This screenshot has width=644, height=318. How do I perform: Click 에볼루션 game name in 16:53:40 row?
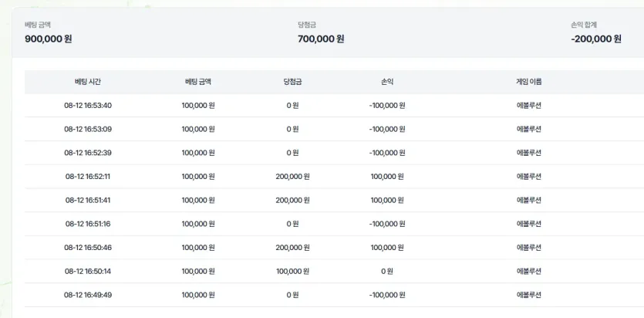coord(528,106)
